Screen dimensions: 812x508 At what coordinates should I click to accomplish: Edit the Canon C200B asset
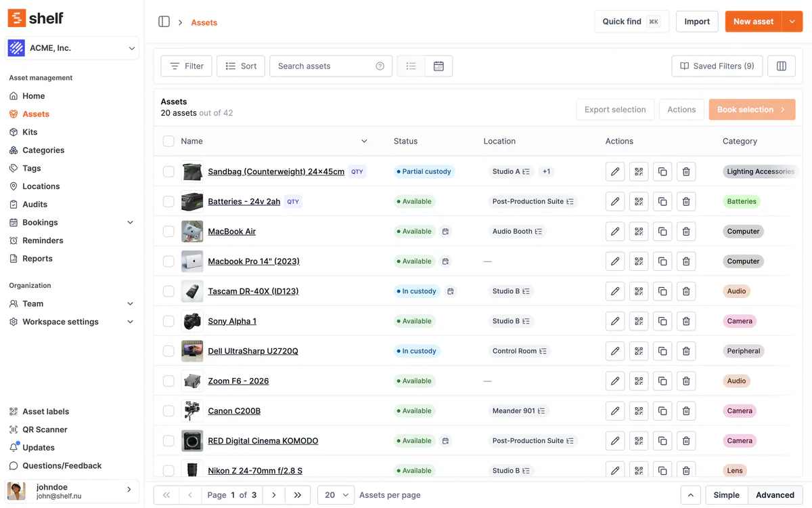[x=615, y=410]
